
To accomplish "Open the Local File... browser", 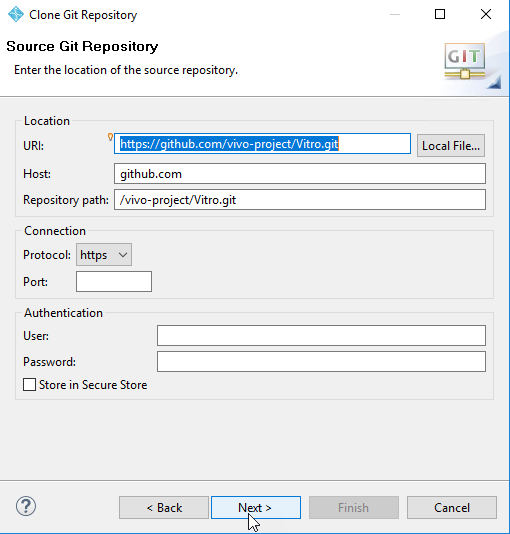I will point(451,146).
